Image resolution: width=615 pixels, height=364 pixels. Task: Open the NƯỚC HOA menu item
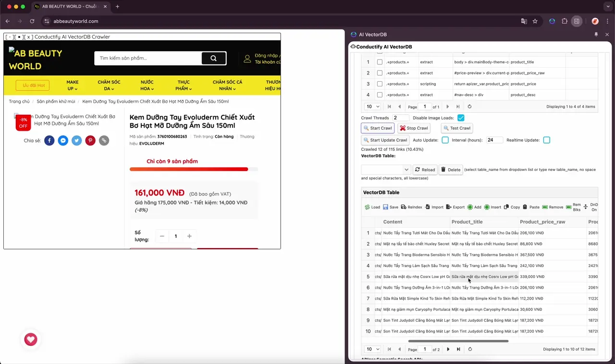click(x=147, y=85)
